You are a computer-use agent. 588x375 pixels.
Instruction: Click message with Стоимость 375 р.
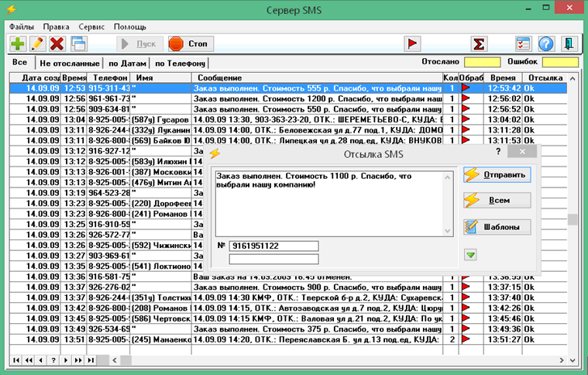click(318, 329)
